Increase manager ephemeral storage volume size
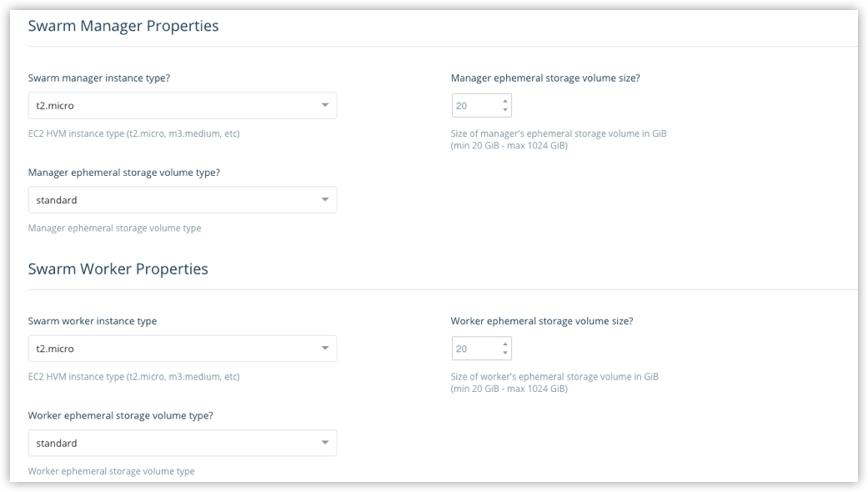Image resolution: width=868 pixels, height=492 pixels. pos(504,102)
